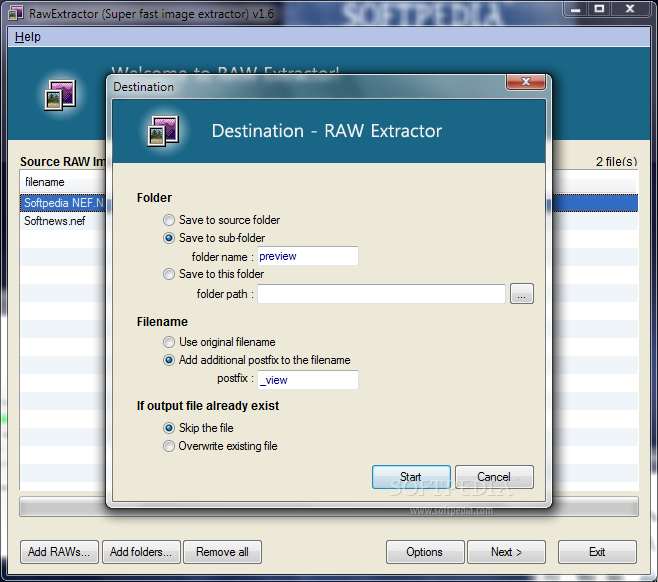The image size is (658, 582).
Task: Maximize the RawExtractor window
Action: point(599,9)
